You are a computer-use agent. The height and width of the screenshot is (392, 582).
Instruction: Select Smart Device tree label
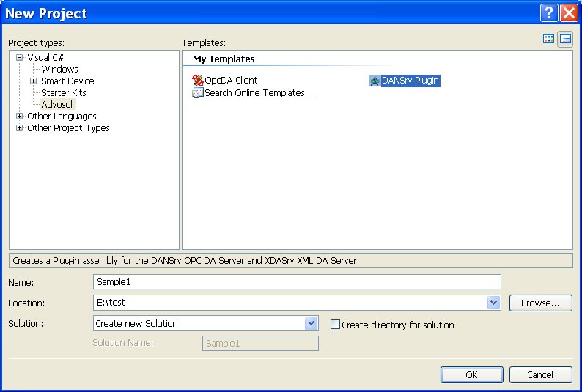point(67,81)
